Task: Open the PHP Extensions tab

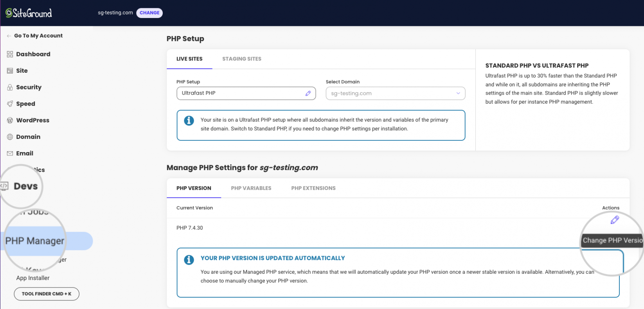Action: (x=313, y=188)
